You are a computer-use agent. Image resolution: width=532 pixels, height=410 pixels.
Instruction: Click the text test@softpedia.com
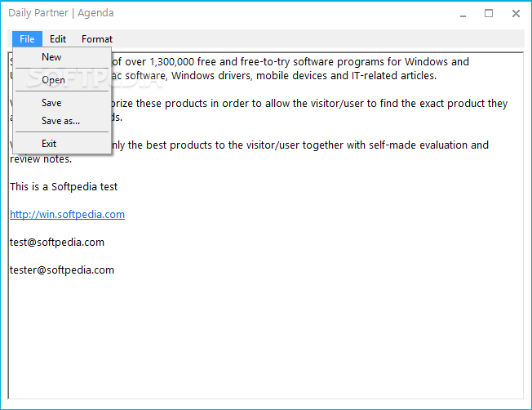[57, 243]
